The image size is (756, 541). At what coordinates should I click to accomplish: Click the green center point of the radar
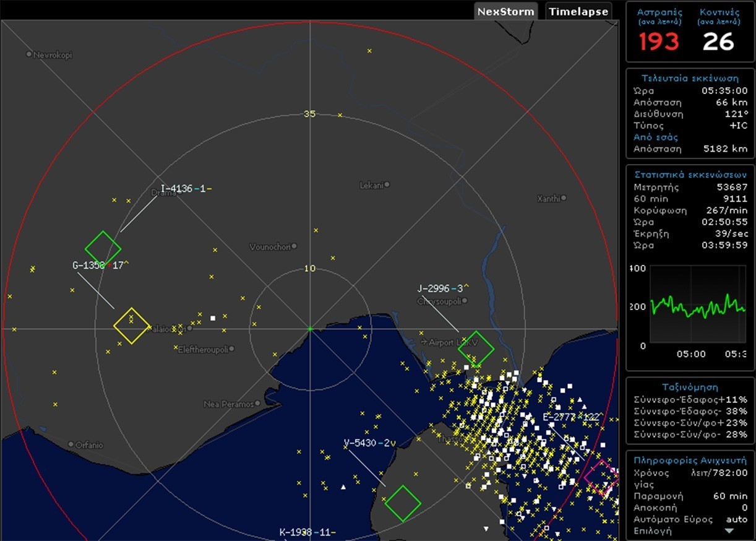point(310,329)
